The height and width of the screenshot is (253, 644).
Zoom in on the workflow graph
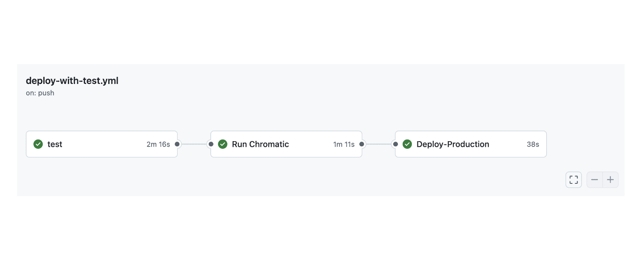611,179
